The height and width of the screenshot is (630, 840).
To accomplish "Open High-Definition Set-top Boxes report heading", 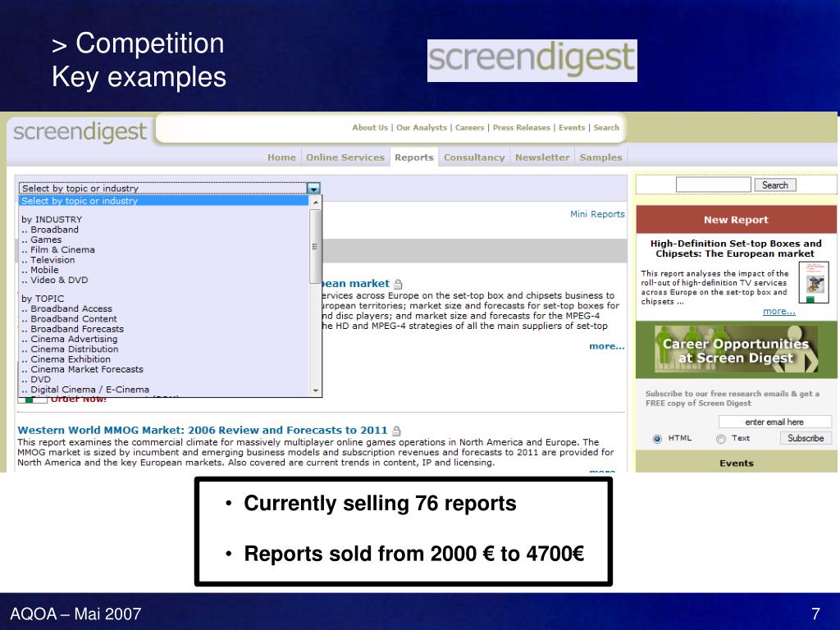I will tap(736, 249).
